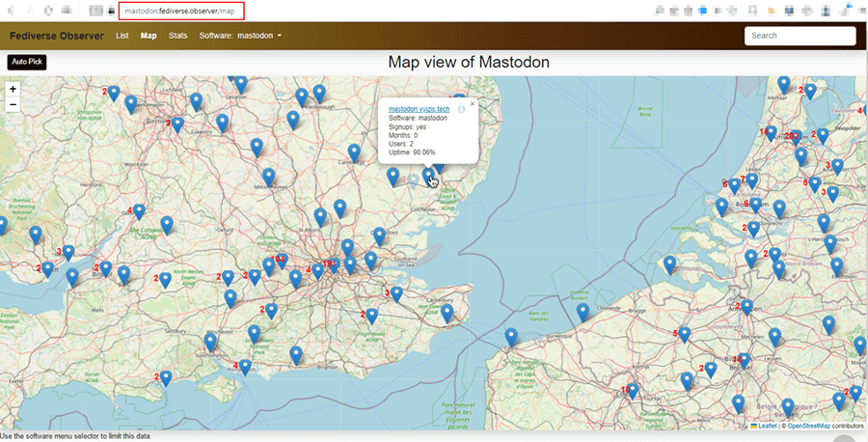Select the marker beside Oostende
The height and width of the screenshot is (442, 868).
point(583,313)
